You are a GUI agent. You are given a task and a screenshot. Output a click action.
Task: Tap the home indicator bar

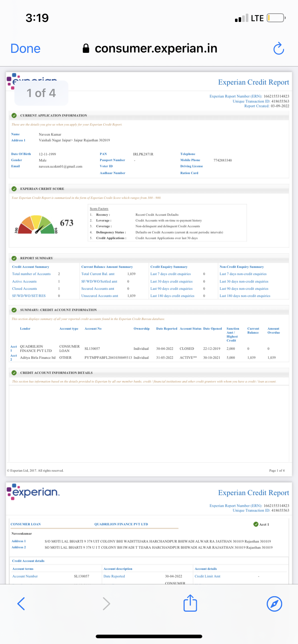[x=149, y=636]
